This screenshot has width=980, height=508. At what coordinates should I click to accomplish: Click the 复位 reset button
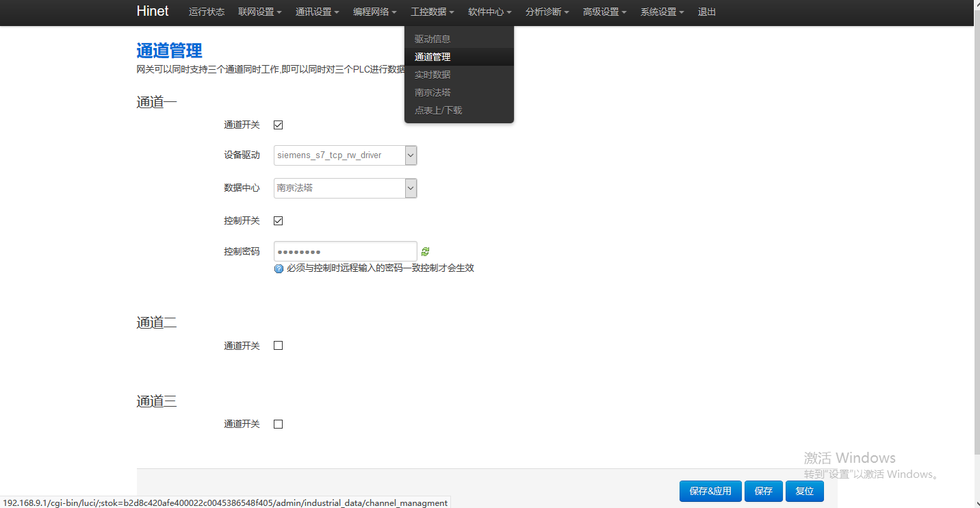[x=804, y=491]
